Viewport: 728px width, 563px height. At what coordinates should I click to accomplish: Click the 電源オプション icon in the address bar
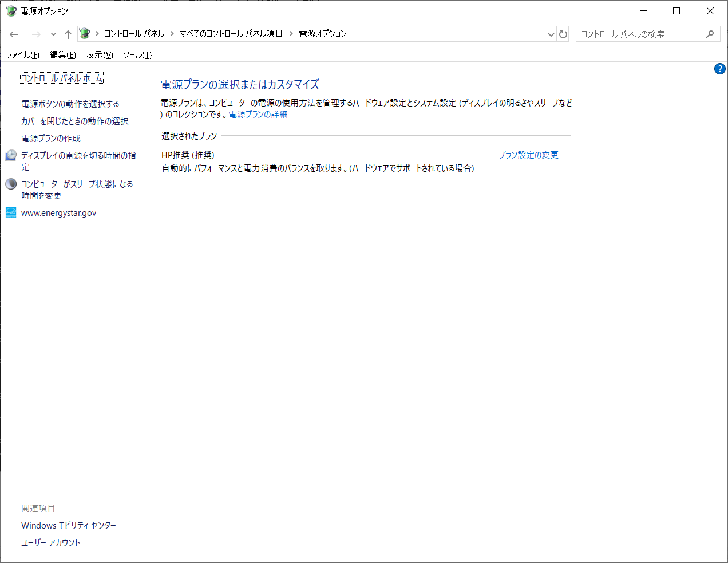pyautogui.click(x=85, y=34)
